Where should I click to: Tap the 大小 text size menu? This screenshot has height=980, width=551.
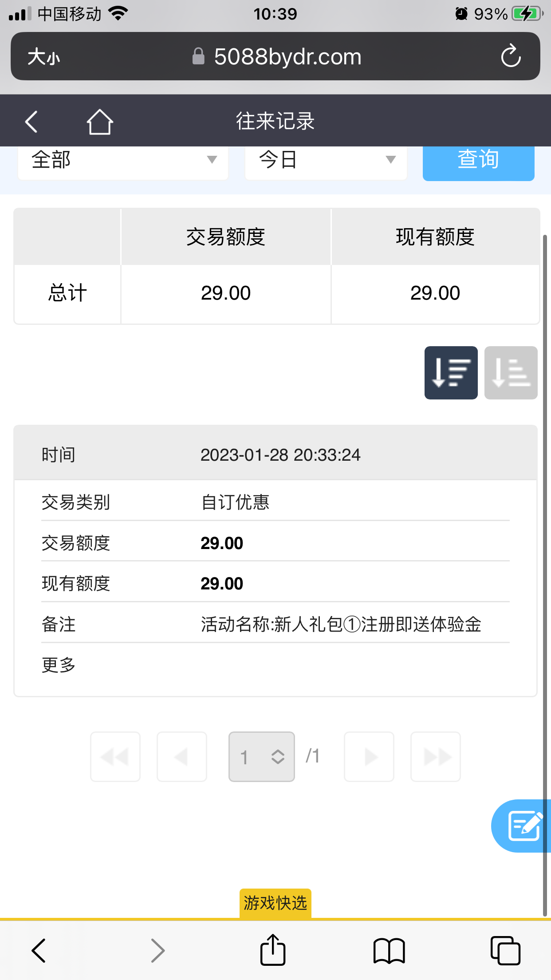(43, 57)
